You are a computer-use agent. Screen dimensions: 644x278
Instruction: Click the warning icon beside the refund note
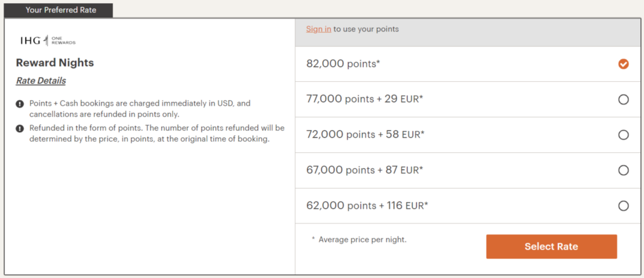(20, 128)
